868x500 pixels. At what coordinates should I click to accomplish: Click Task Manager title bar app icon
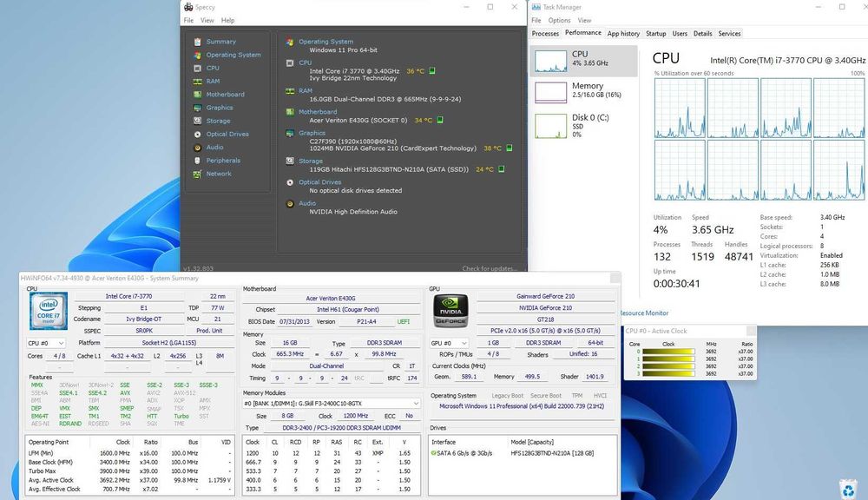click(536, 7)
